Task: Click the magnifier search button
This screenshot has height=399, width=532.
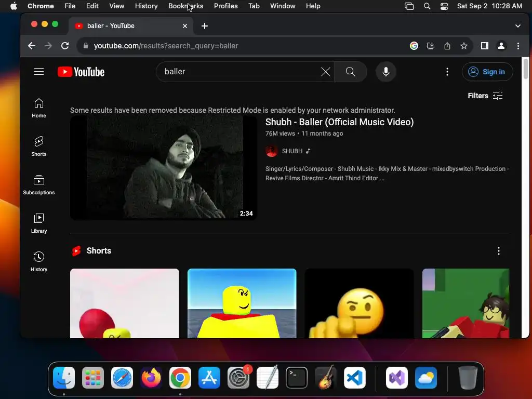Action: [351, 72]
